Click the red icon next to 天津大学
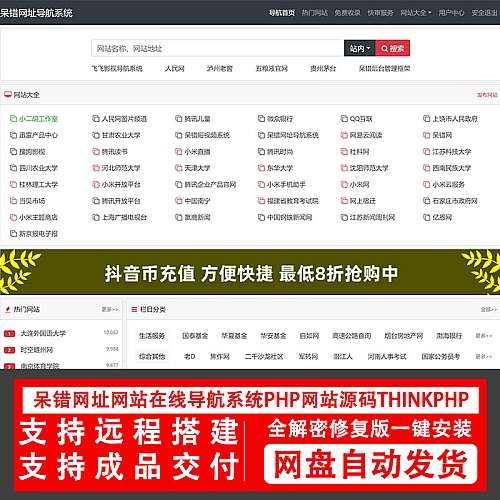The width and height of the screenshot is (500, 500). 179,168
